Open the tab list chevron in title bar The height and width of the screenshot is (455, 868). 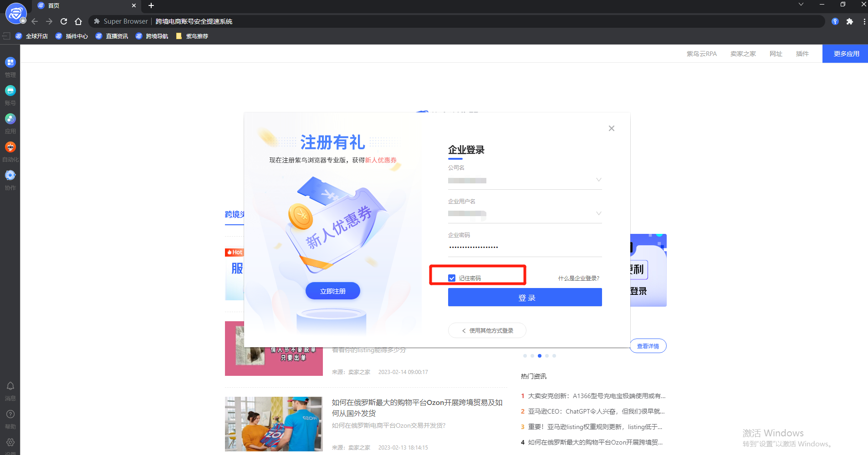coord(801,4)
